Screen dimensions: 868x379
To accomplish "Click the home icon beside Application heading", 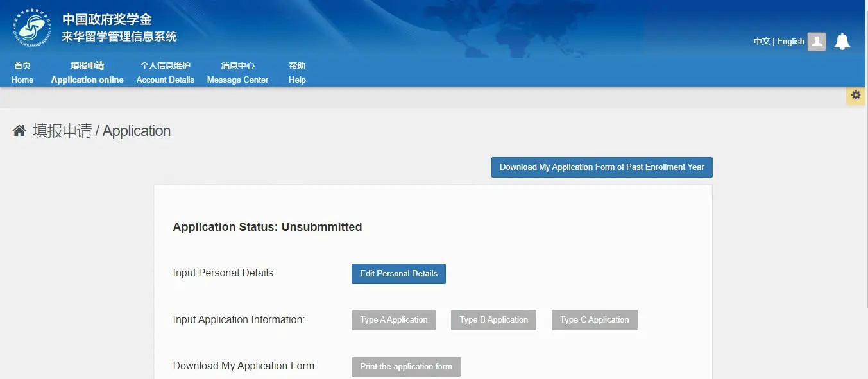I will point(19,131).
